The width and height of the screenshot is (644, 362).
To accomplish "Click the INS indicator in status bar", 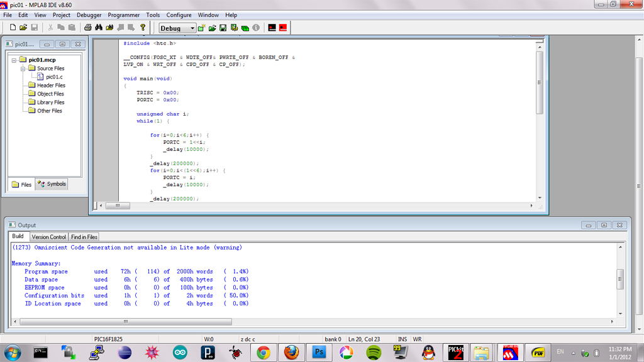I will point(402,339).
